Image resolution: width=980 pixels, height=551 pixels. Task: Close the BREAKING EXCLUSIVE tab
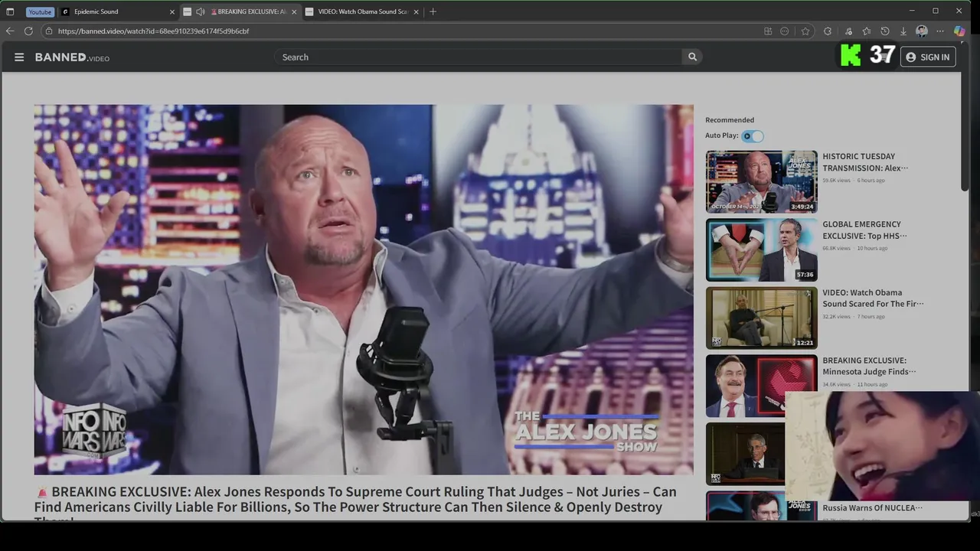coord(294,11)
